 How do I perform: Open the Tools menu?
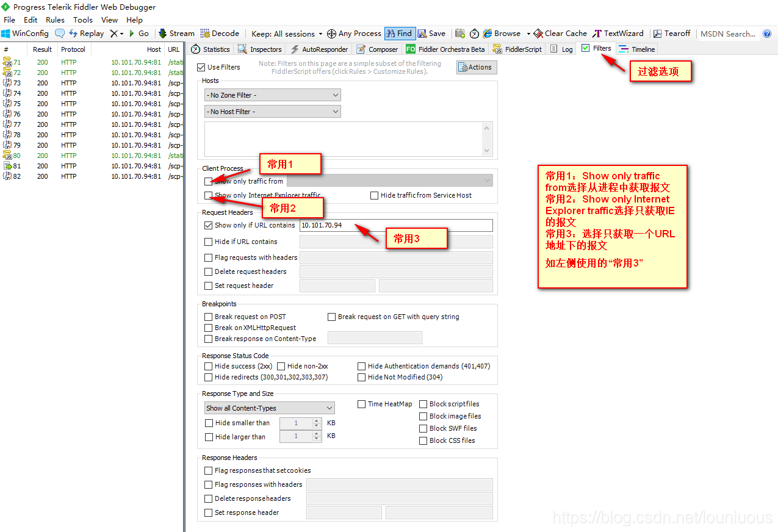(x=83, y=20)
